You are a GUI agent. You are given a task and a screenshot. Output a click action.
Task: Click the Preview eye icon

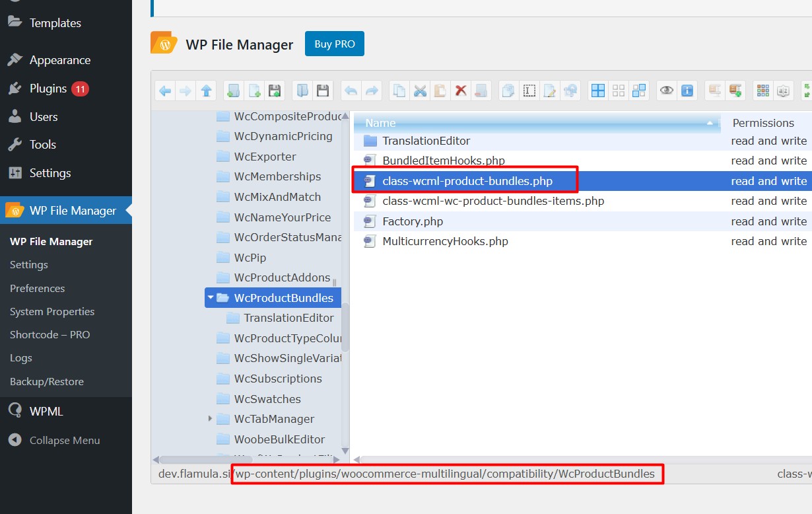coord(667,91)
